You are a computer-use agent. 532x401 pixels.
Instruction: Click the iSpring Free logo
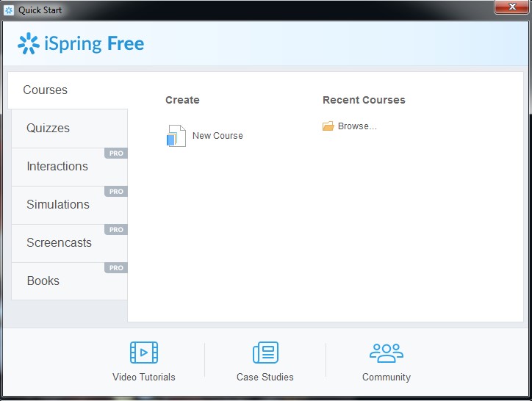click(81, 44)
